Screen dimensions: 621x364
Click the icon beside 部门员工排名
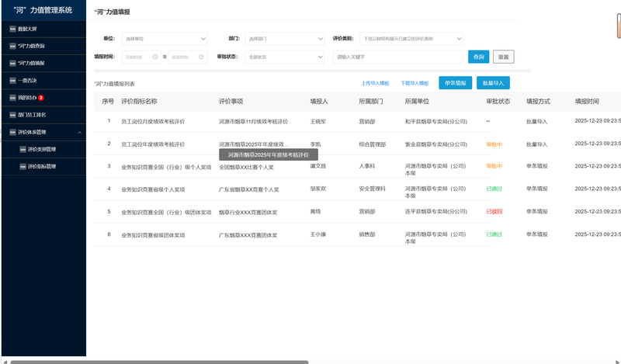12,115
